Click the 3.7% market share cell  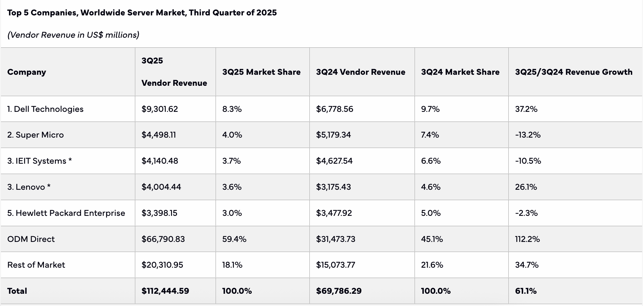pos(232,161)
